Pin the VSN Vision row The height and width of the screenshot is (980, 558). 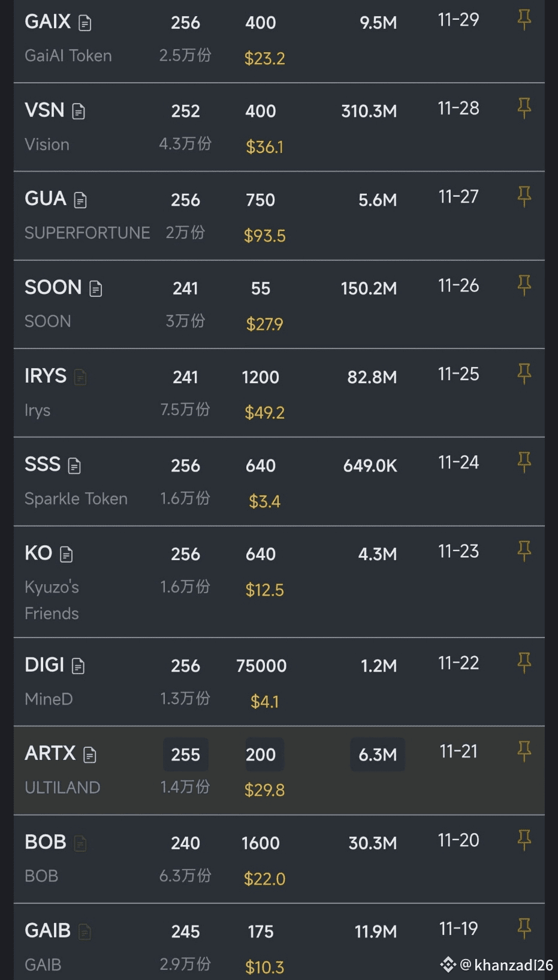coord(524,109)
